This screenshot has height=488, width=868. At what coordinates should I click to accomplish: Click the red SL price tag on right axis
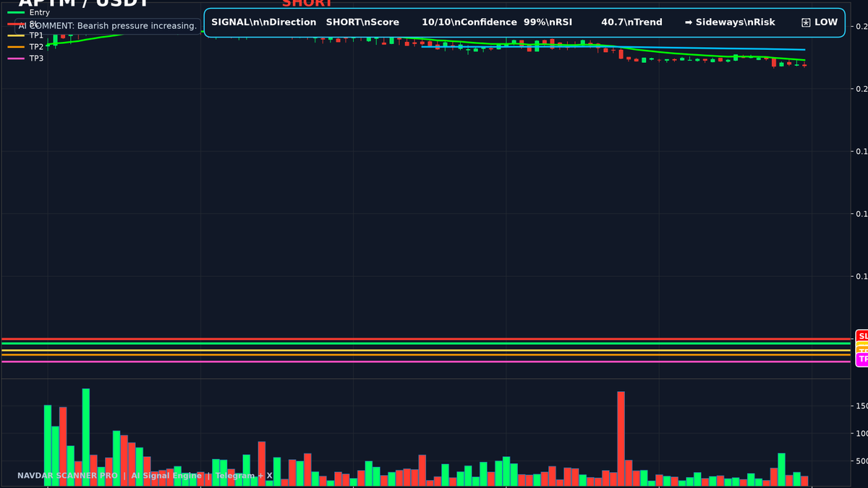pos(861,336)
